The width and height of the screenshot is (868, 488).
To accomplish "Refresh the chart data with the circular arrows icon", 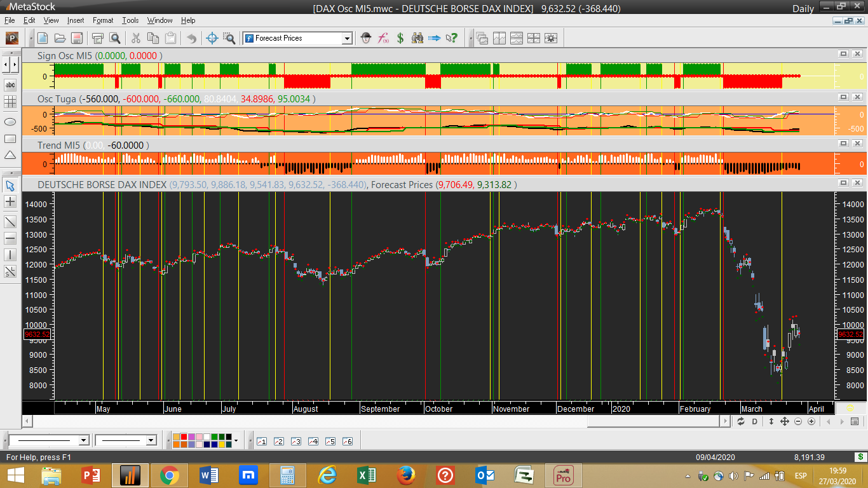I will coord(741,421).
